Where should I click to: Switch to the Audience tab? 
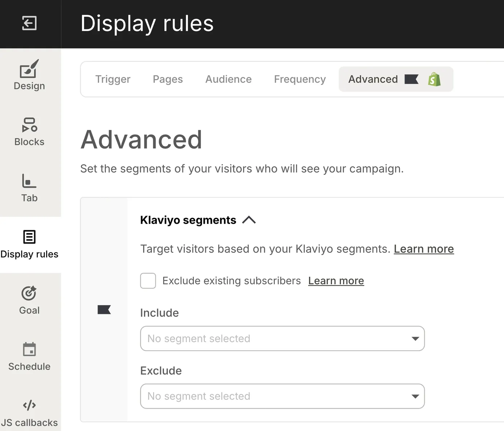pos(229,79)
